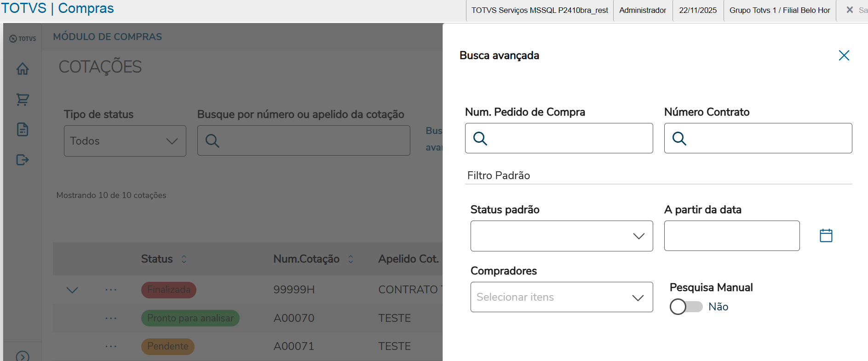Sort table by Num.Cotação column
This screenshot has height=361, width=868.
(x=351, y=259)
